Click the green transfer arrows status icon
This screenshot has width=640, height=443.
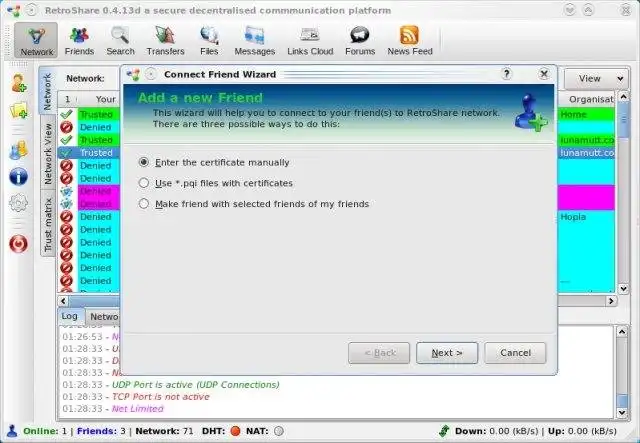coord(444,431)
